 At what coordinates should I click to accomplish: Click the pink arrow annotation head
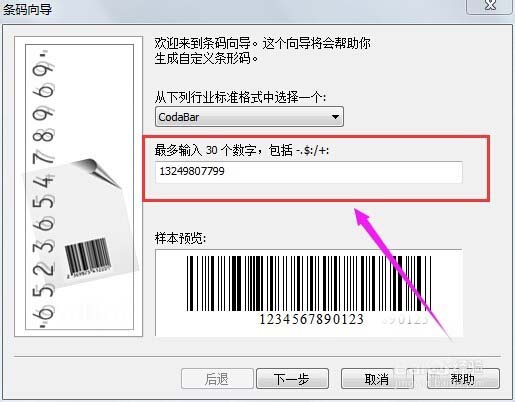click(362, 217)
